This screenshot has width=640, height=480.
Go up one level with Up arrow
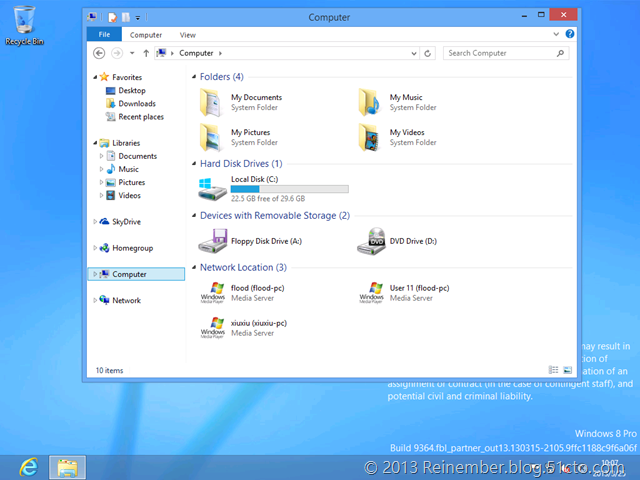coord(146,53)
